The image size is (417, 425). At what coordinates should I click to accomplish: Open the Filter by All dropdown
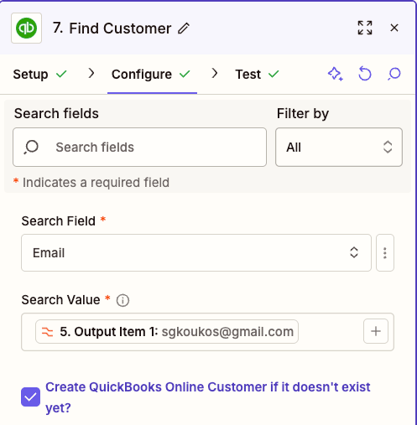[x=339, y=147]
